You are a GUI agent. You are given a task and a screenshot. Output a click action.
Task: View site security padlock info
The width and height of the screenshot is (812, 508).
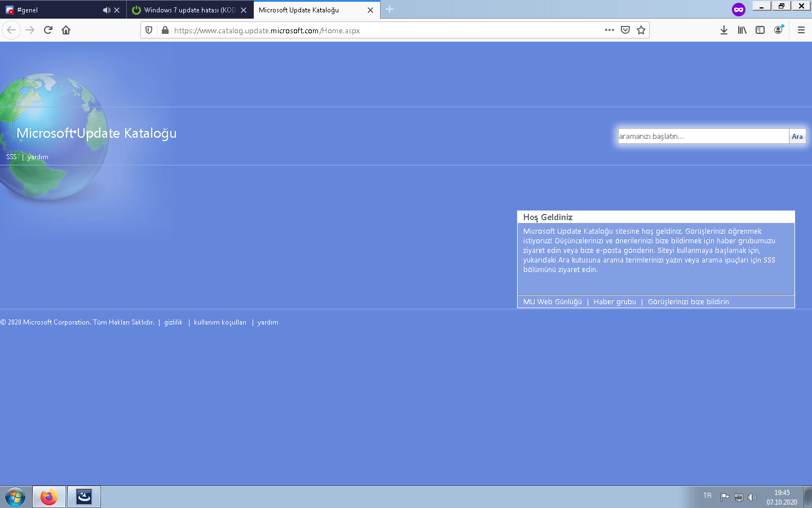pos(165,30)
